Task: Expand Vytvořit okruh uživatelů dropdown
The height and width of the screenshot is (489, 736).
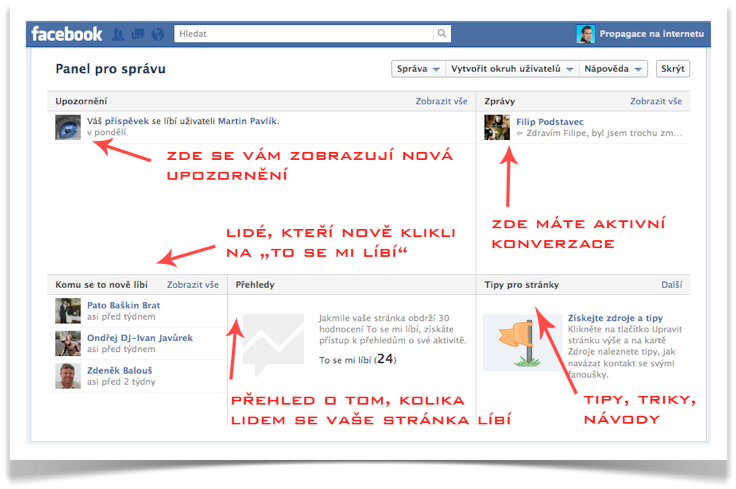Action: pos(512,69)
